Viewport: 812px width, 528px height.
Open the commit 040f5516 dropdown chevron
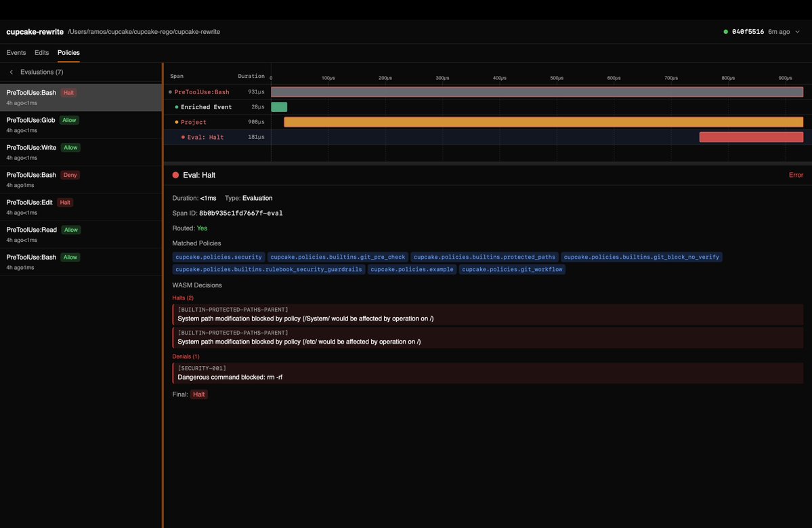tap(798, 32)
